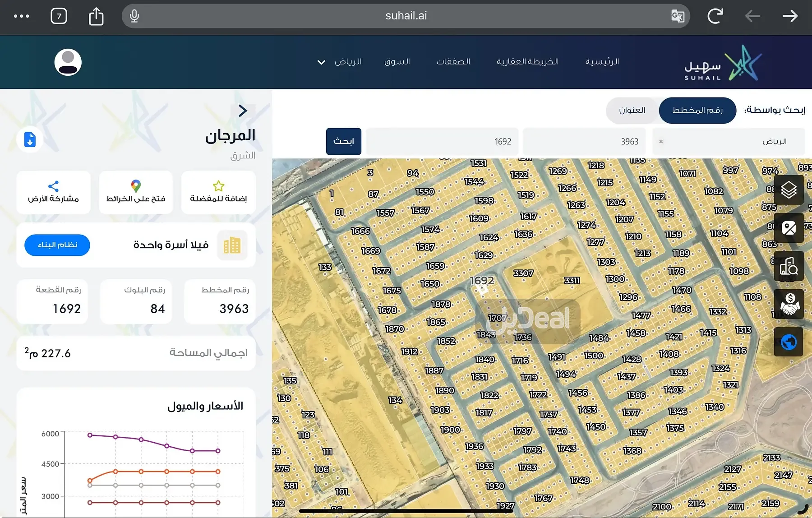The width and height of the screenshot is (812, 518).
Task: Download the land report file icon
Action: 30,139
